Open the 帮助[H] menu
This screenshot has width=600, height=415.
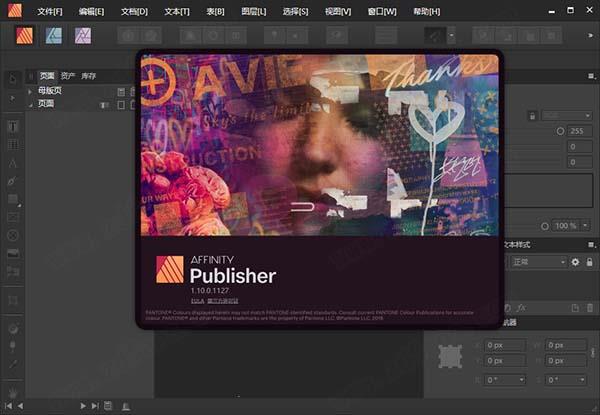pos(427,11)
